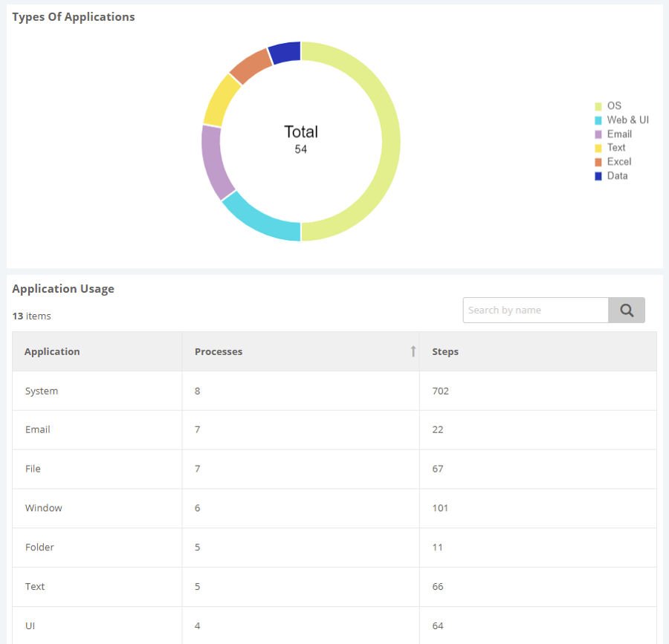Click in the Search by name field
This screenshot has width=669, height=644.
pos(535,310)
